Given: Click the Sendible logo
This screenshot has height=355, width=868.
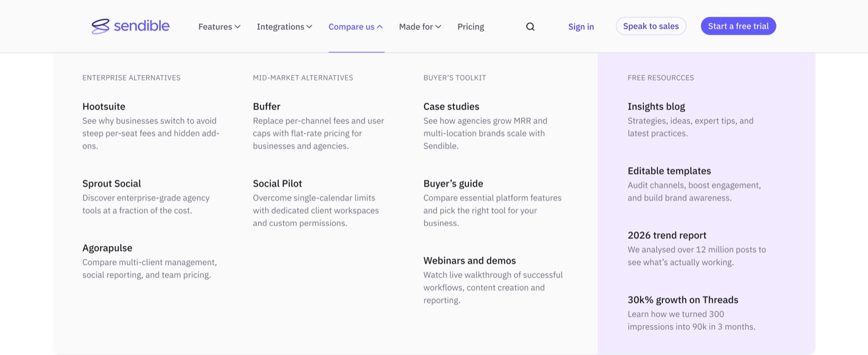Looking at the screenshot, I should 130,26.
